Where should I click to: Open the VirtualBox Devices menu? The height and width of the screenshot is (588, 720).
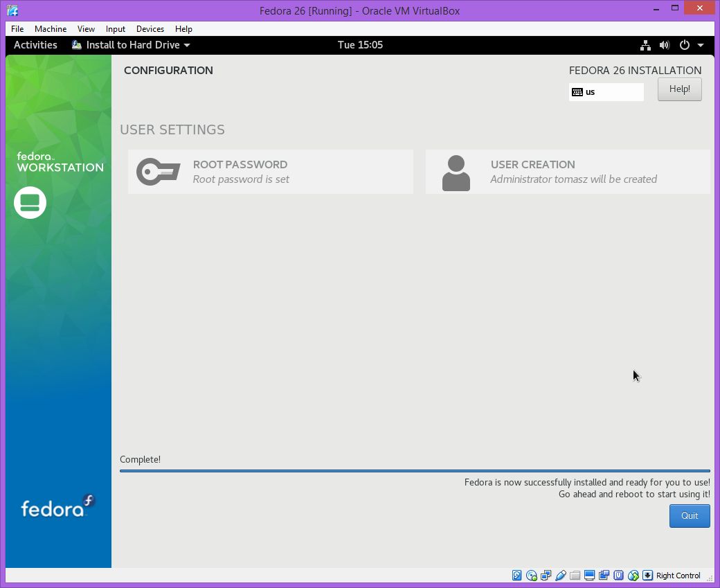tap(150, 29)
